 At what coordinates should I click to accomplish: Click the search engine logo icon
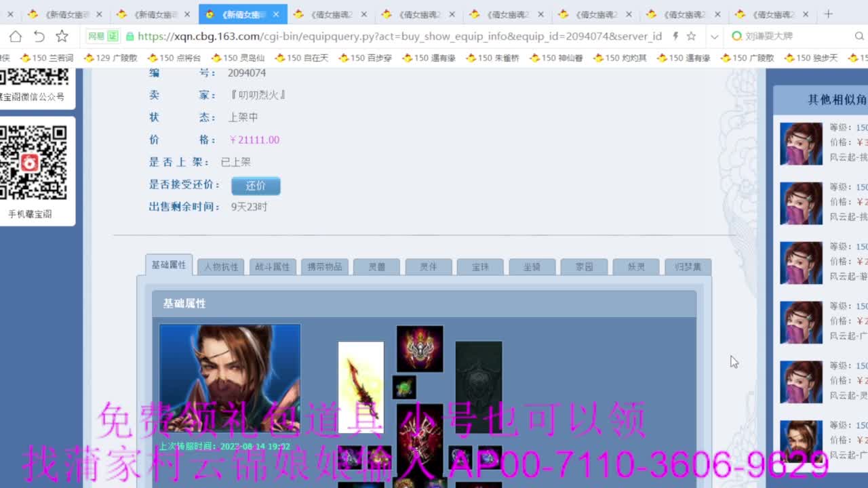coord(737,37)
